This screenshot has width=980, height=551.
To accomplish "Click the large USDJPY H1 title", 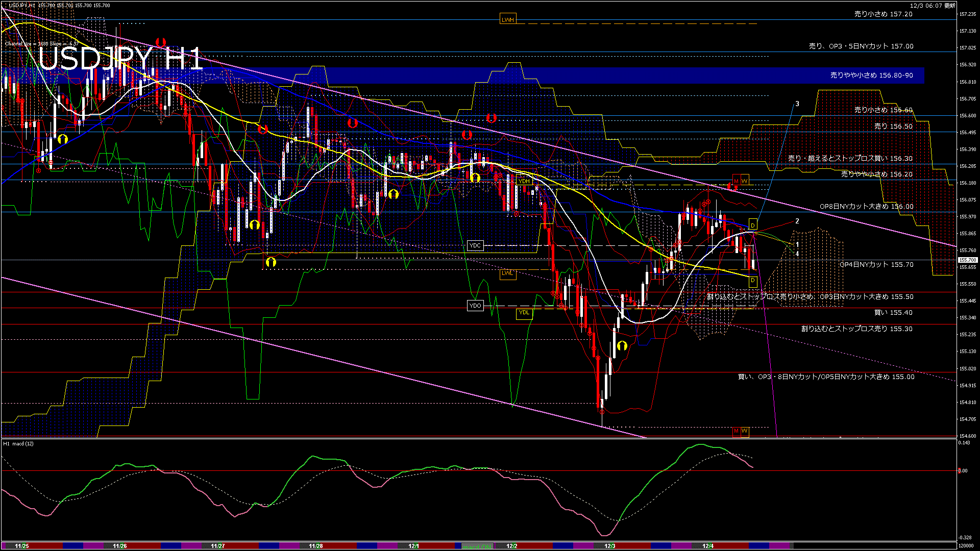I will pos(120,59).
